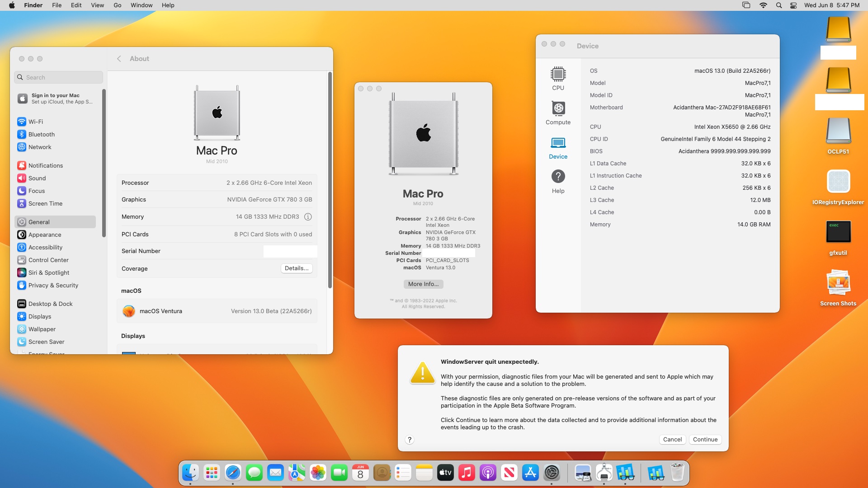Select the CPU tab icon
This screenshot has width=868, height=488.
(x=558, y=74)
